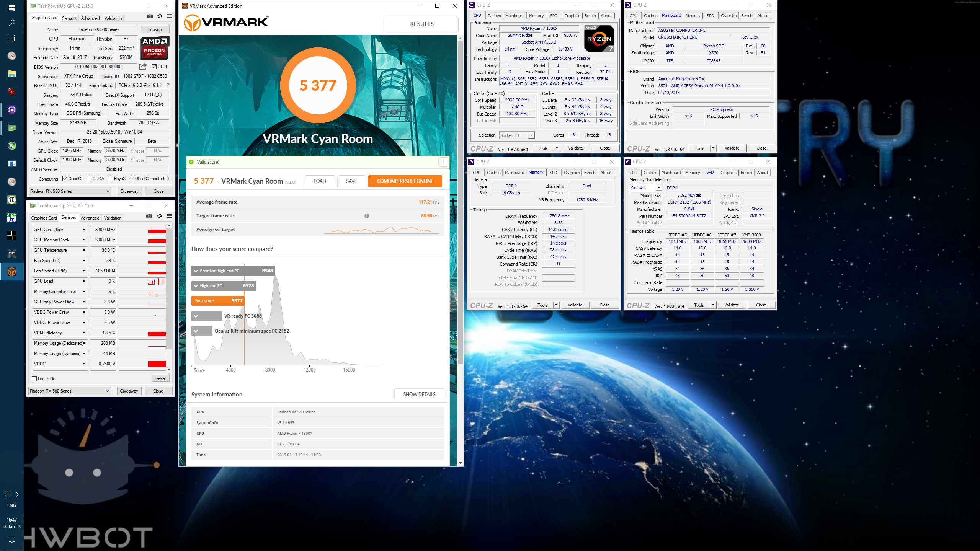Open the Caches tab in CPU-Z CPU window
The image size is (980, 551).
(494, 16)
